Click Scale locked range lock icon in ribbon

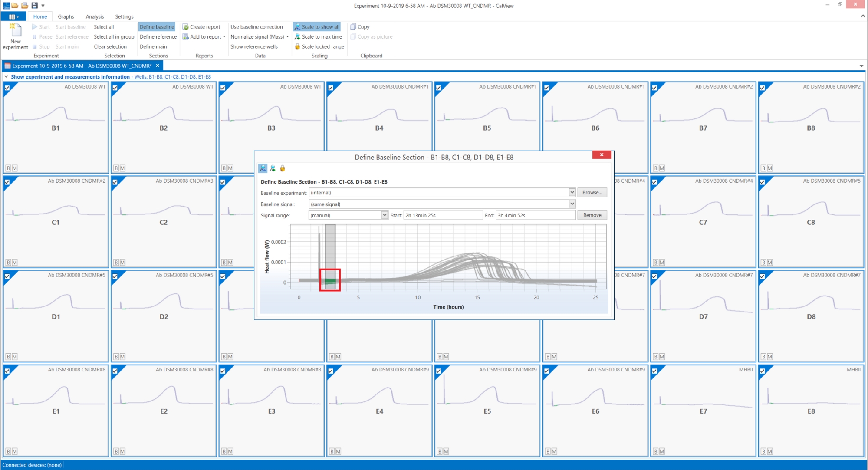297,46
